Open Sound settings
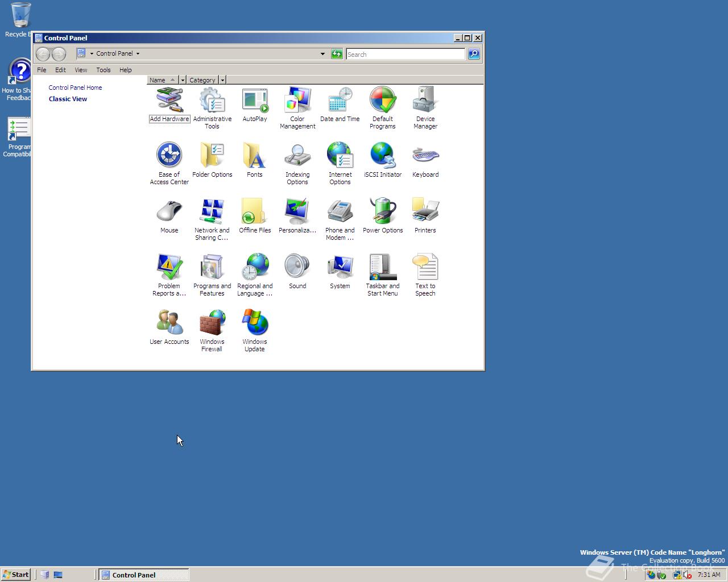 coord(297,272)
